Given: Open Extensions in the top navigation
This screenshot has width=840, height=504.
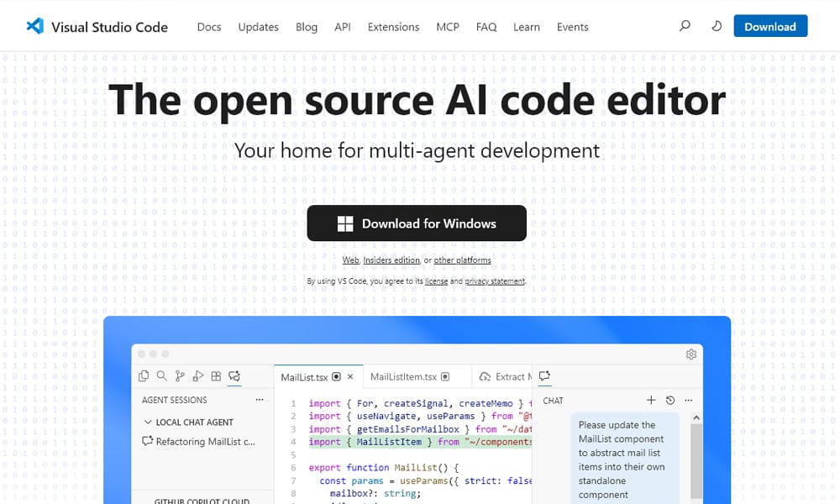Looking at the screenshot, I should point(393,27).
